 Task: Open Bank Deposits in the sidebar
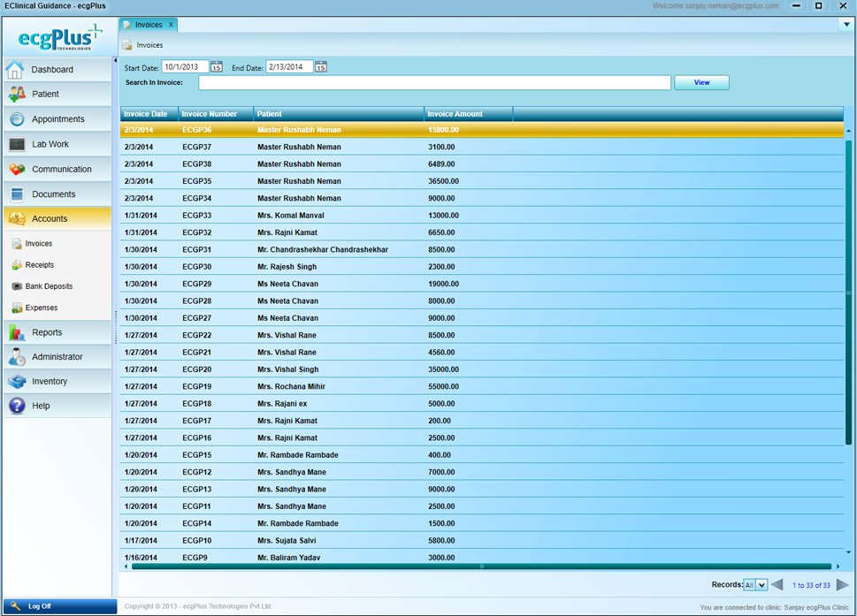coord(49,286)
